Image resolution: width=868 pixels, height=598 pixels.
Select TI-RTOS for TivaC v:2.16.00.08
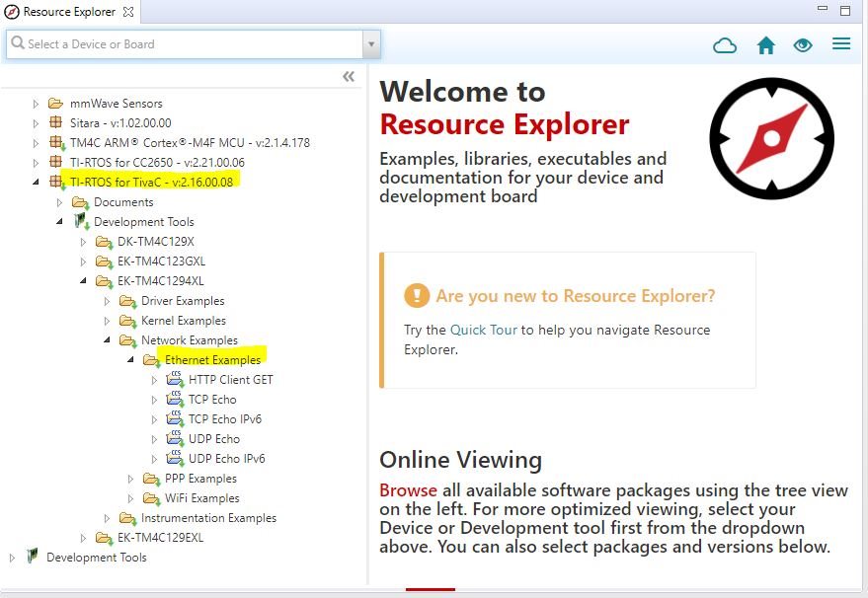coord(152,182)
